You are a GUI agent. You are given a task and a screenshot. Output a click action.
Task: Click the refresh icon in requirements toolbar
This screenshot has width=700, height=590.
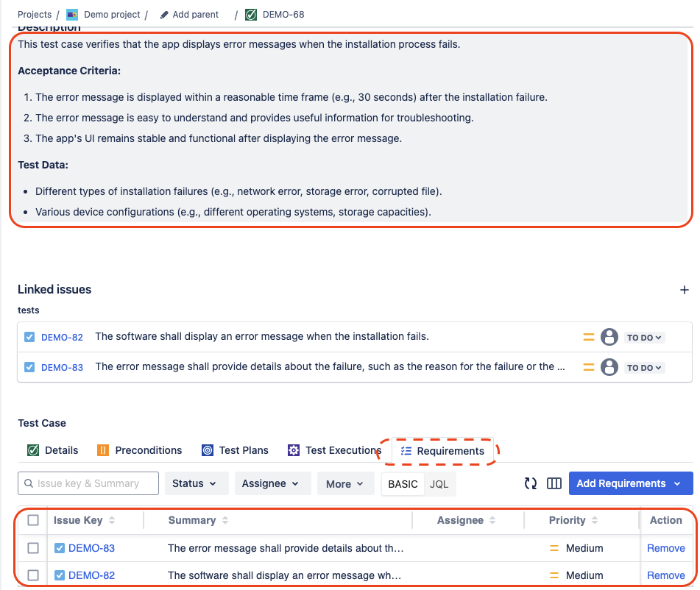coord(530,483)
